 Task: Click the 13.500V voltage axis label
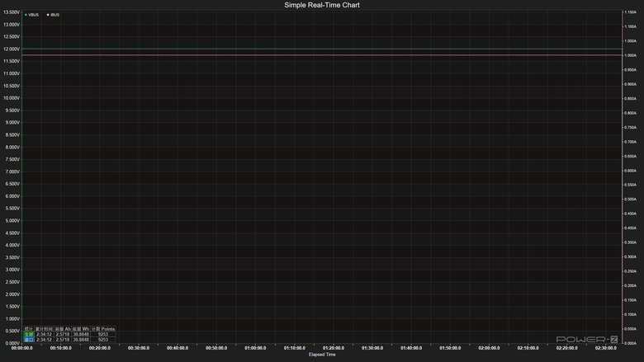tap(12, 12)
